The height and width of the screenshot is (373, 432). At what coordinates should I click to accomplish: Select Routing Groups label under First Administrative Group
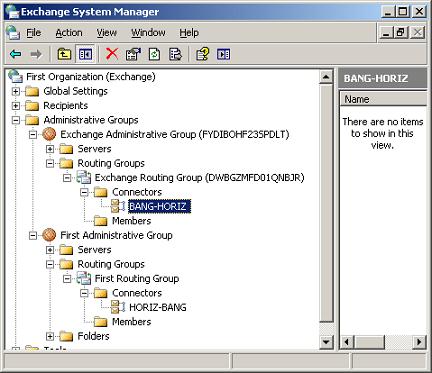point(111,264)
